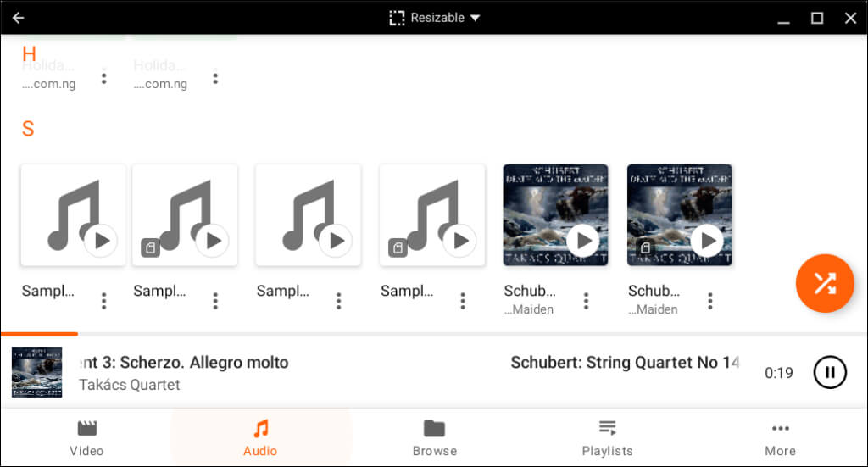Play the first Schubert Maiden album track
The width and height of the screenshot is (868, 467).
click(583, 241)
